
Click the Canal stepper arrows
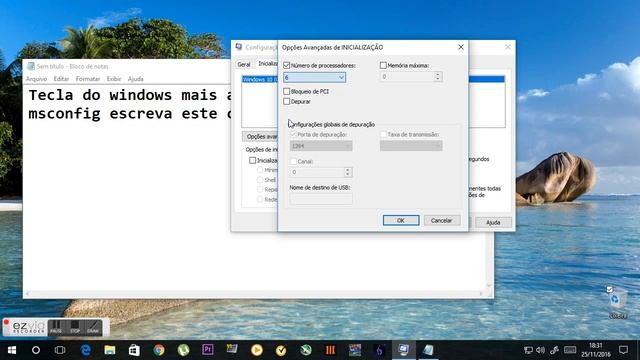348,172
